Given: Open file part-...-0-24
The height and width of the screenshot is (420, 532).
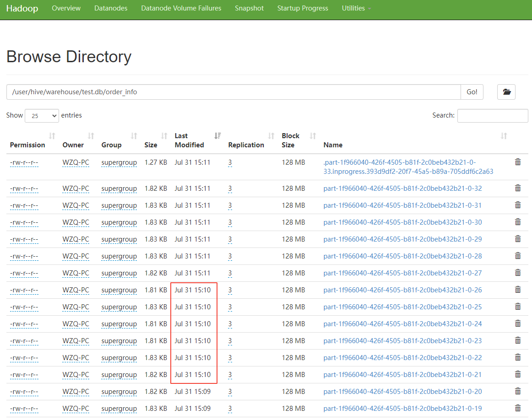Looking at the screenshot, I should tap(402, 324).
